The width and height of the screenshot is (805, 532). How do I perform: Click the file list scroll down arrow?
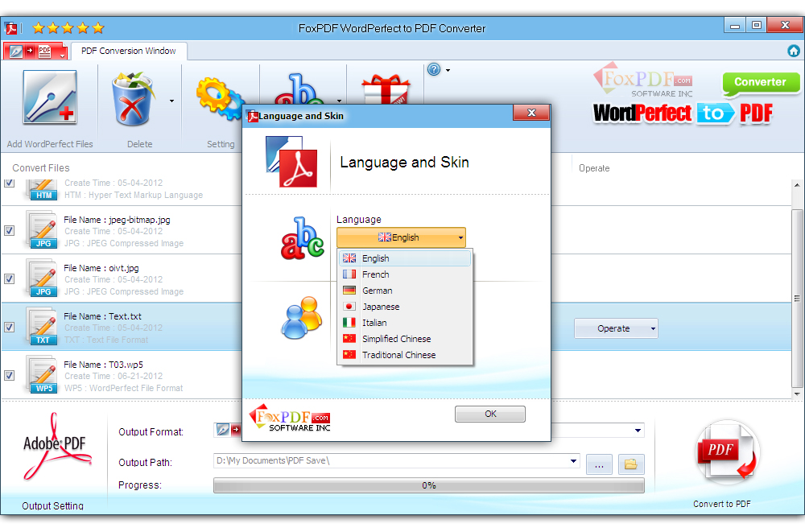click(x=797, y=394)
